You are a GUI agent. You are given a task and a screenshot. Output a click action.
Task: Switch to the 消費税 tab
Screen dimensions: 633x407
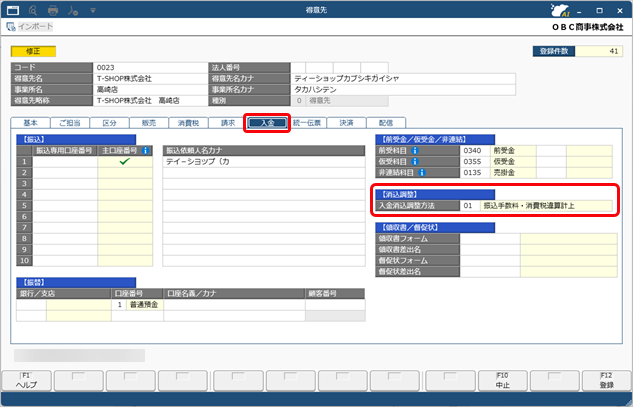189,123
